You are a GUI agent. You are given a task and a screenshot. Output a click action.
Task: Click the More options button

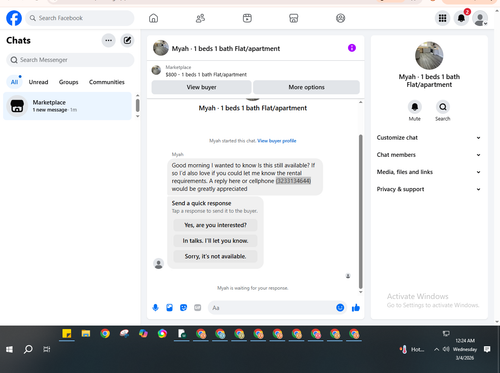[306, 87]
